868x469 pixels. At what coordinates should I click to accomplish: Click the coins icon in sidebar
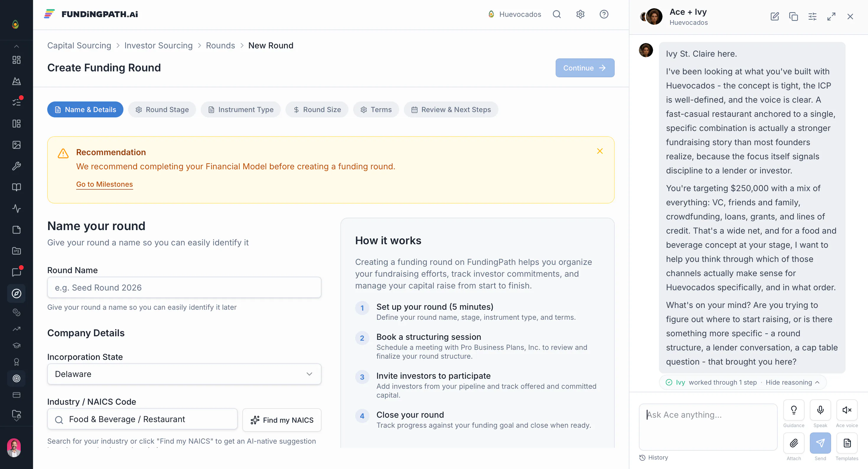[x=16, y=312]
